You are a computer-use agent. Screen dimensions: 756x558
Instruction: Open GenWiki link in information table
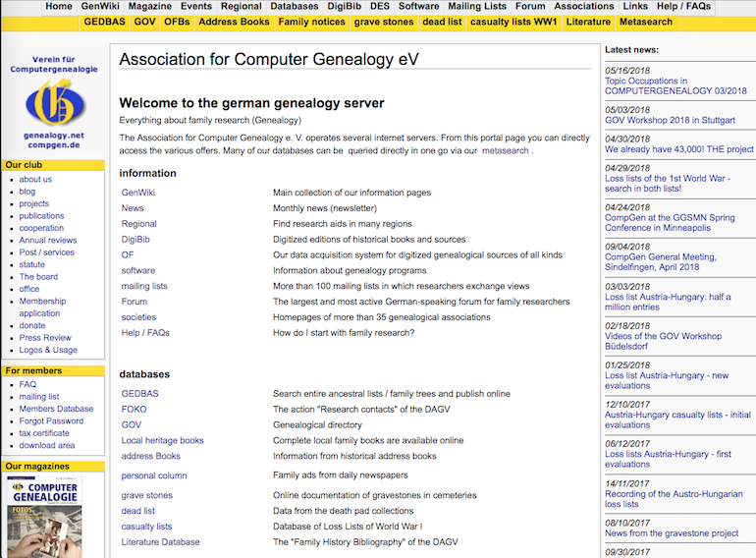coord(138,193)
